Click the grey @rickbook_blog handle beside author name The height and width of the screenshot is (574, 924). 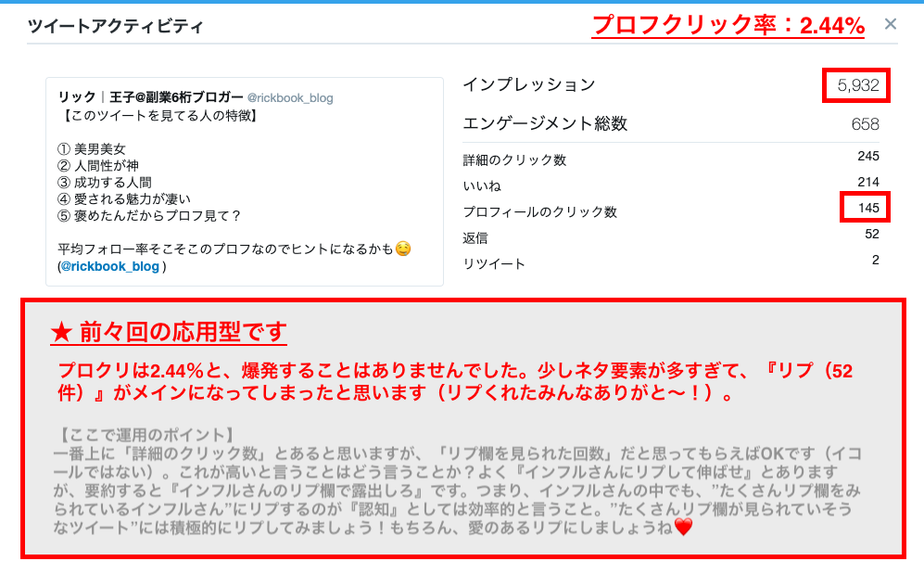pyautogui.click(x=290, y=97)
